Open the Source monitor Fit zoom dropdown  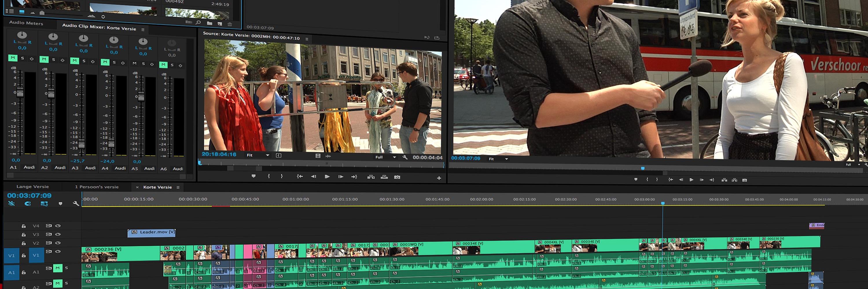tap(258, 155)
